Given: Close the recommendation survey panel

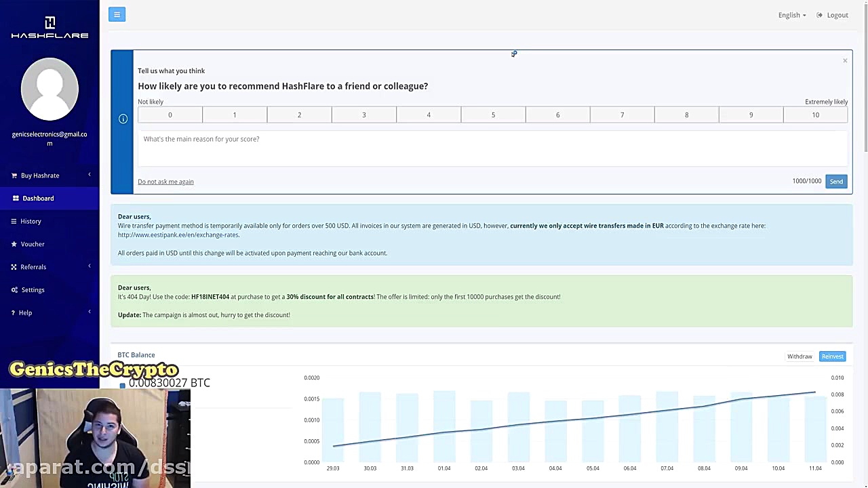Looking at the screenshot, I should point(845,61).
